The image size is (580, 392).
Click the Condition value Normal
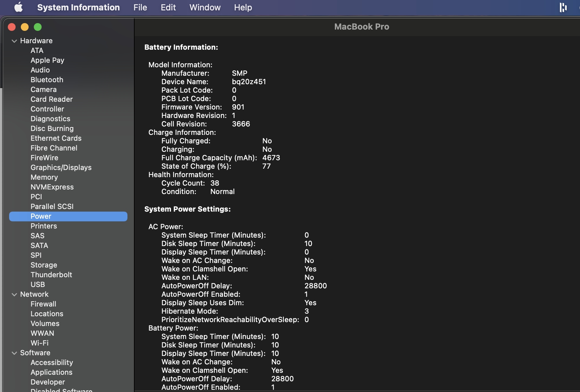click(x=222, y=191)
